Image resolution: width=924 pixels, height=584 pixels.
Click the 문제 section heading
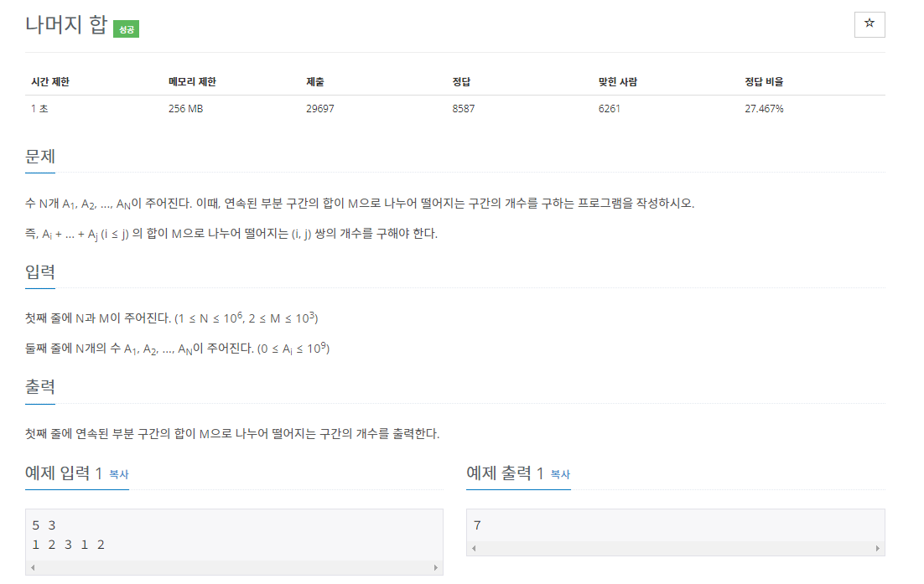click(40, 157)
